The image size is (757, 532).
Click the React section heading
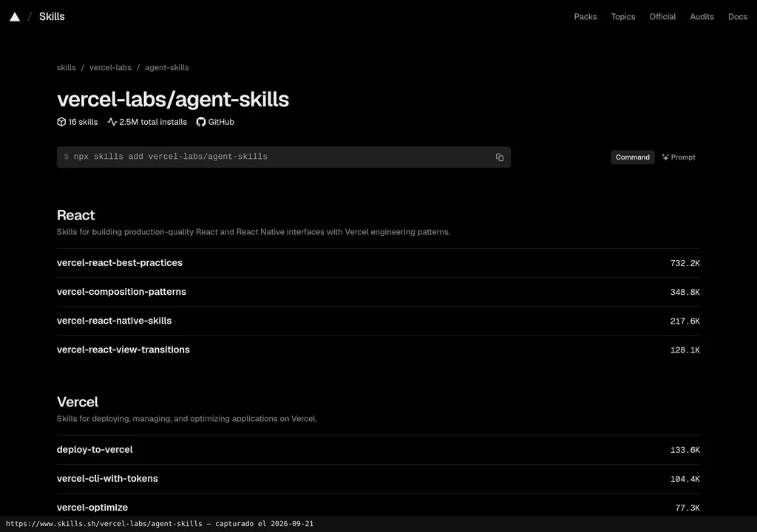76,215
